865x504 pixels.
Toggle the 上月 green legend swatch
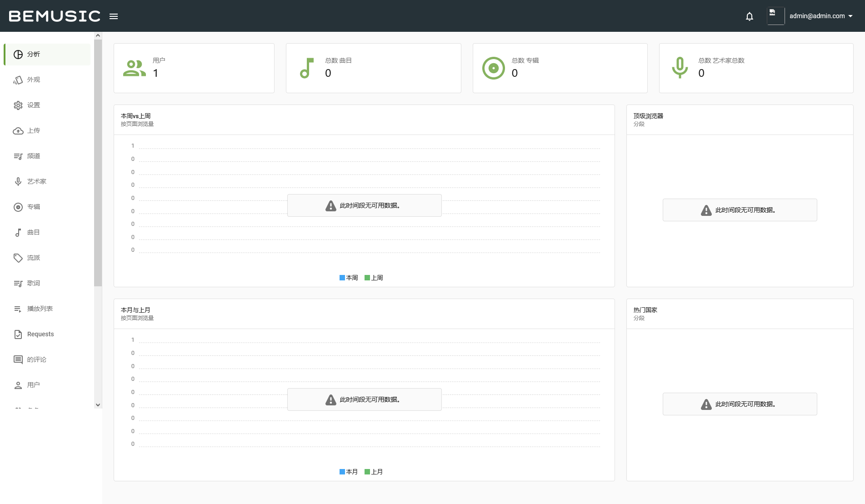(367, 472)
